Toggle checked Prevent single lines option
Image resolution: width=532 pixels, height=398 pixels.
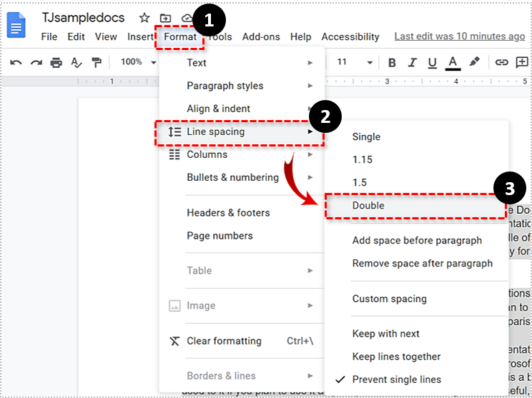(416, 379)
